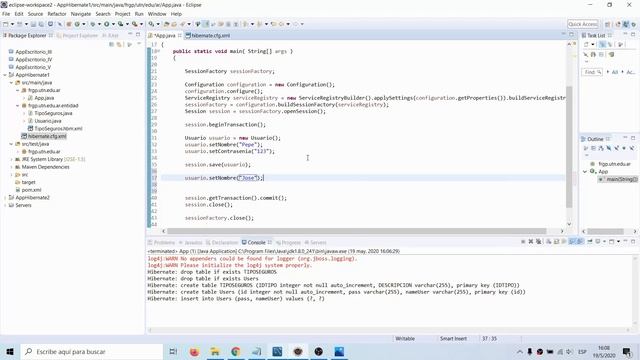Open the Project menu

point(122,14)
